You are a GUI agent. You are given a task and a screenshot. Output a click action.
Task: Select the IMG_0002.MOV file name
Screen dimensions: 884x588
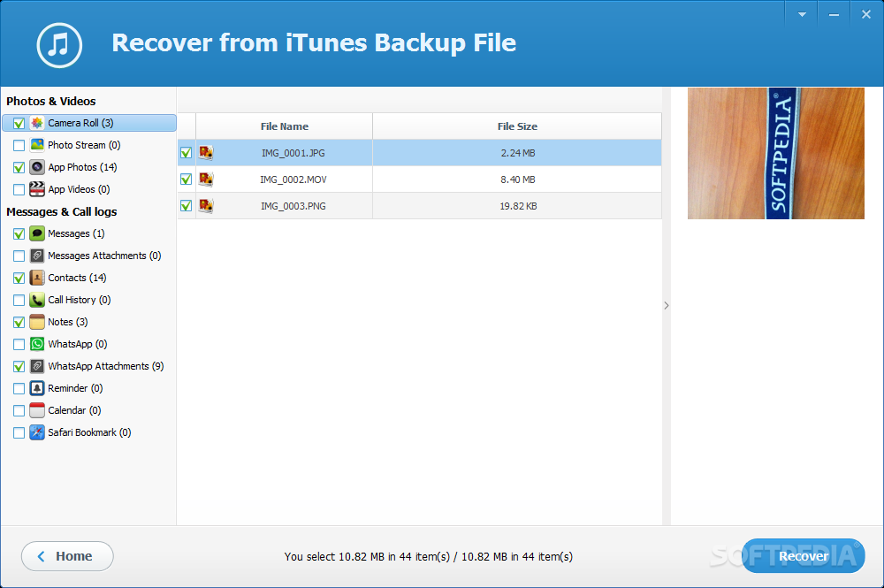pyautogui.click(x=293, y=179)
